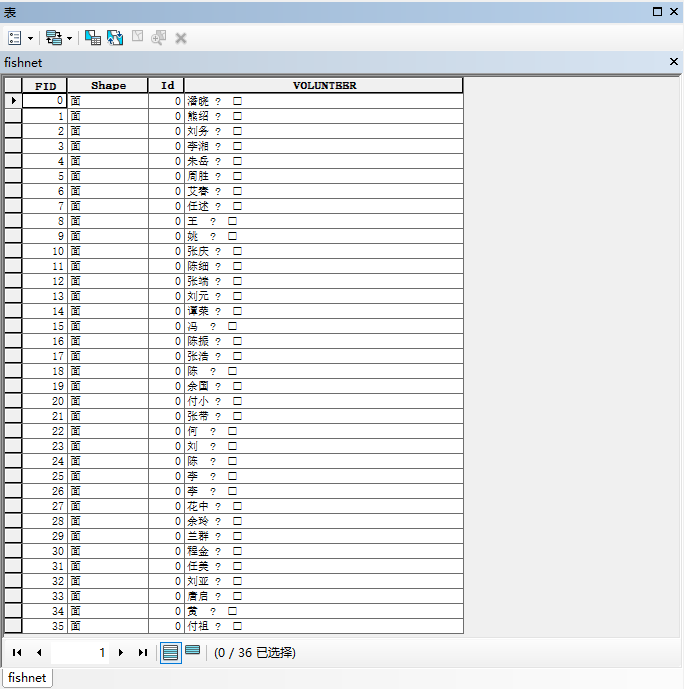Image resolution: width=684 pixels, height=689 pixels.
Task: Select row with FID 12 via row selector
Action: (x=13, y=281)
